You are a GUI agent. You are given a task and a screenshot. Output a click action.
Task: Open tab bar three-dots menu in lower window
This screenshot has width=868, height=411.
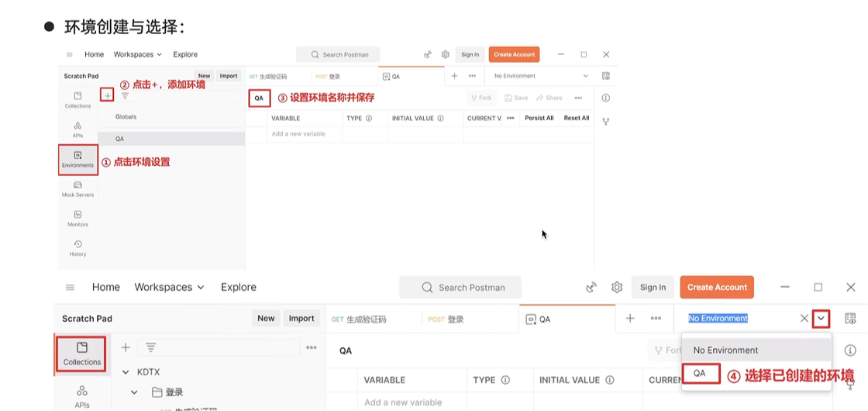(656, 319)
